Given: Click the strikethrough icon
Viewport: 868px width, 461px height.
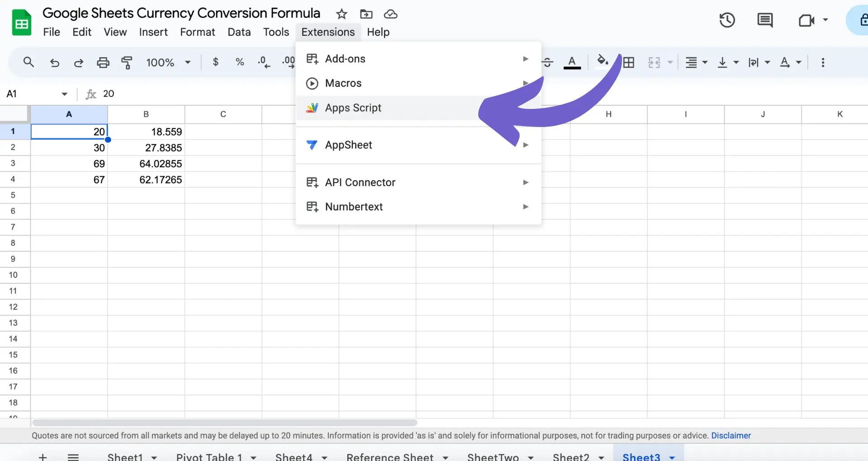Looking at the screenshot, I should tap(547, 62).
